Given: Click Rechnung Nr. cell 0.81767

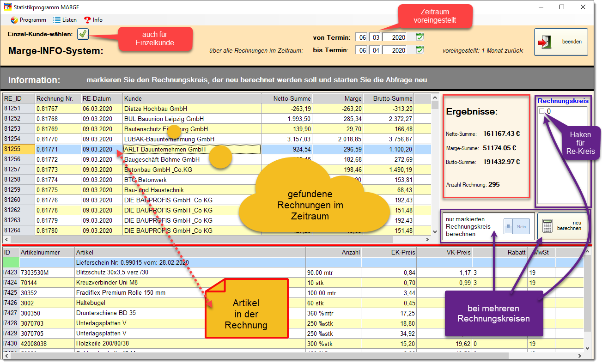Looking at the screenshot, I should click(58, 109).
